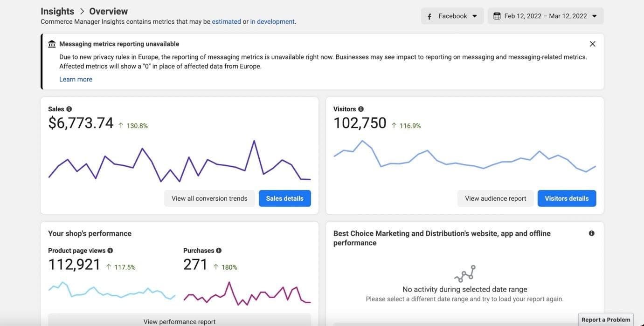Open the "estimated" metrics link
The image size is (644, 326).
(x=226, y=21)
